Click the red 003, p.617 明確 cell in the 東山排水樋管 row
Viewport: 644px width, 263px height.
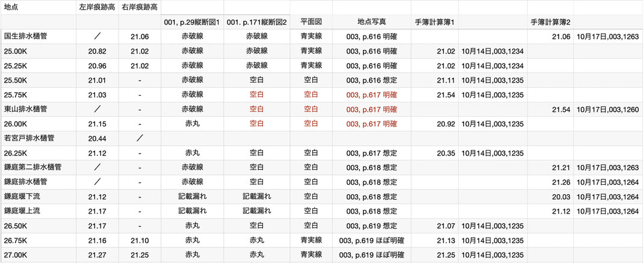pos(372,110)
